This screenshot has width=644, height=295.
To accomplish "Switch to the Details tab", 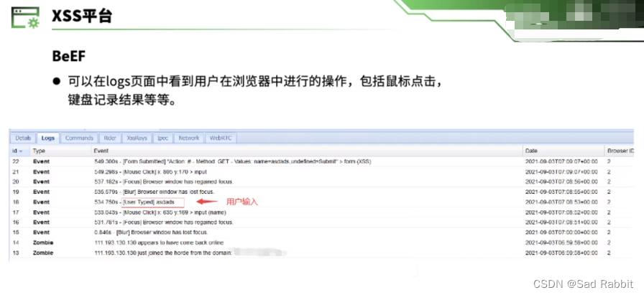I will point(23,139).
